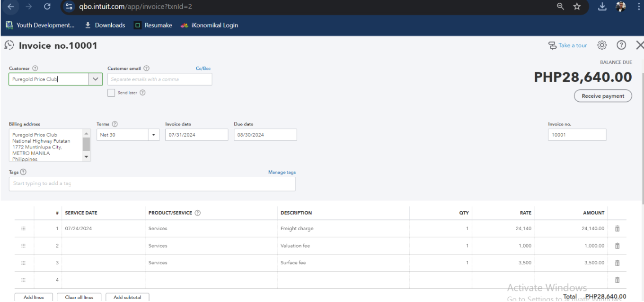Open browser three-dot menu
Image resolution: width=644 pixels, height=302 pixels.
click(638, 7)
